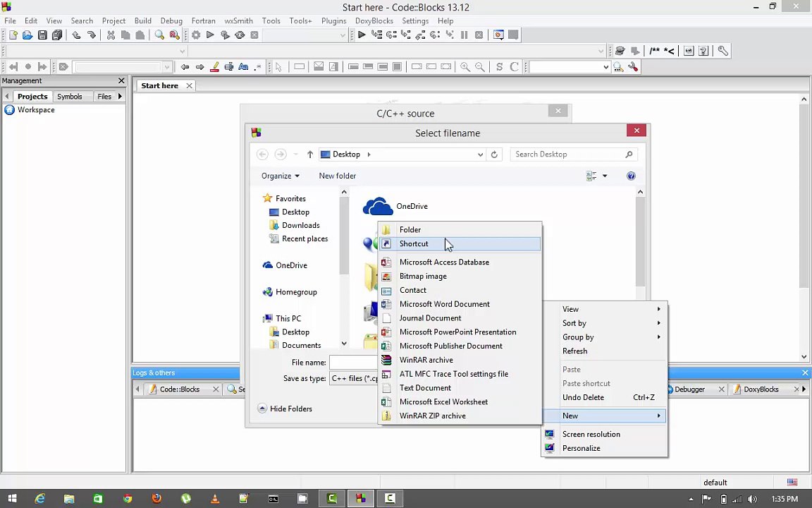Switch to the Debugger log tab
Viewport: 812px width, 508px height.
[x=689, y=389]
